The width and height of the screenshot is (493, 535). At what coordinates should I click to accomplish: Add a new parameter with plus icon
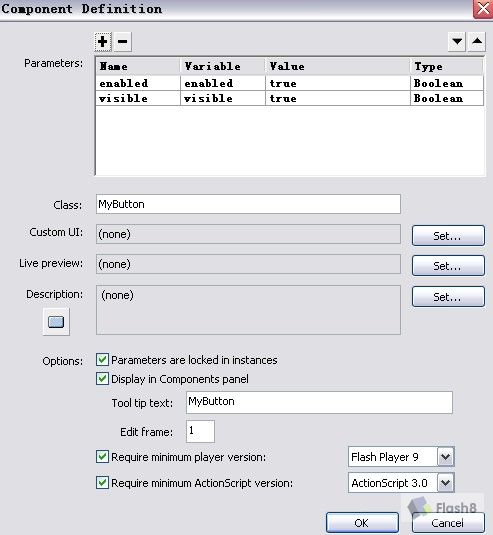pyautogui.click(x=103, y=42)
